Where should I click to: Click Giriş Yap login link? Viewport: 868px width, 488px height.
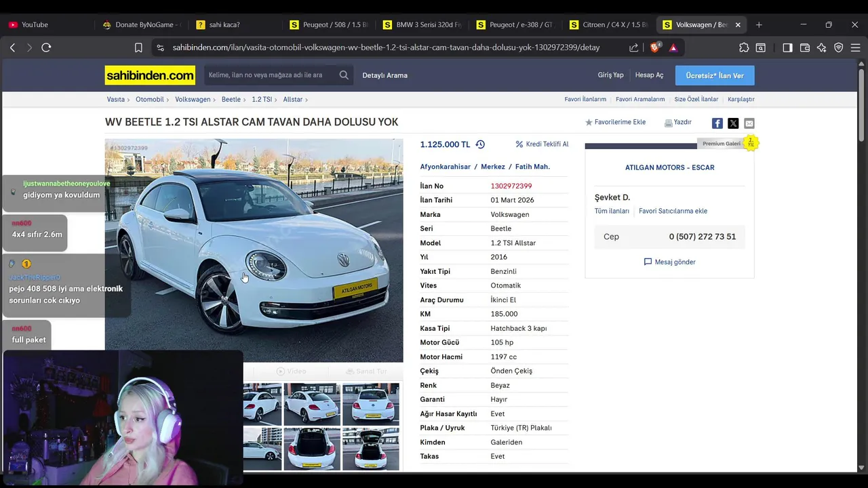610,75
